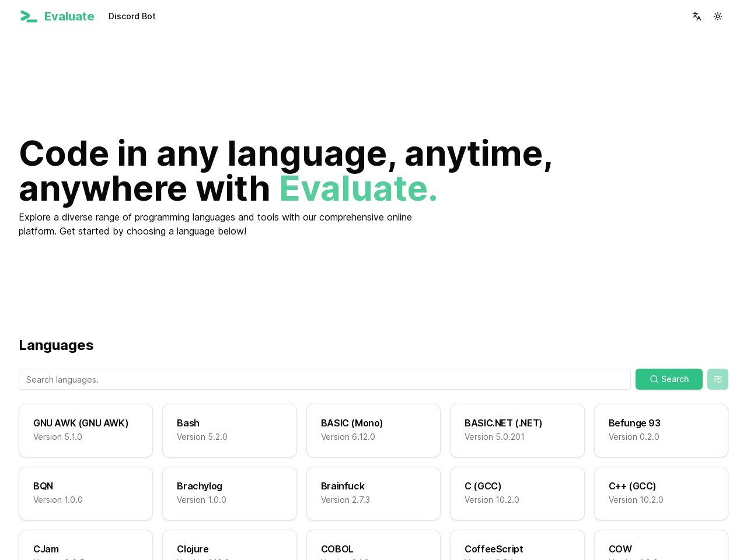Pick the Brainfuck language card
This screenshot has height=560, width=747.
pyautogui.click(x=373, y=493)
